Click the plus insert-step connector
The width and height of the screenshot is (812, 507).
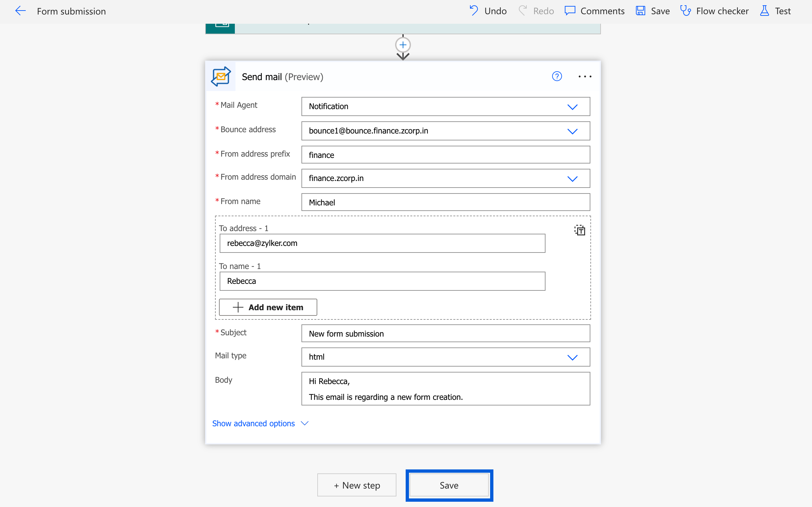coord(403,45)
